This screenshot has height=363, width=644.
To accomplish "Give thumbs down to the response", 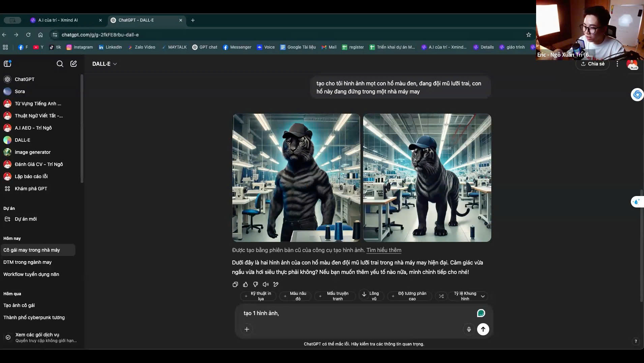I will coord(256,284).
